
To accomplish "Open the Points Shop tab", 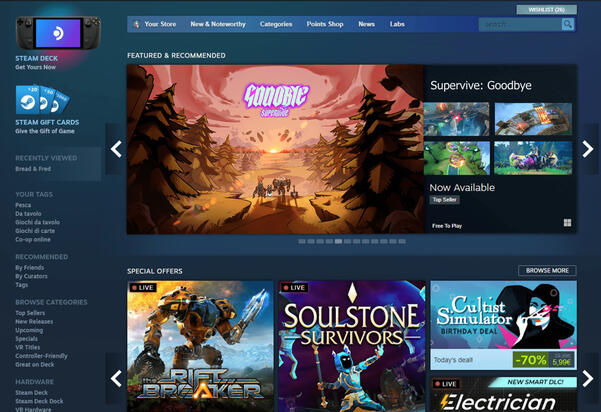I will click(x=325, y=24).
